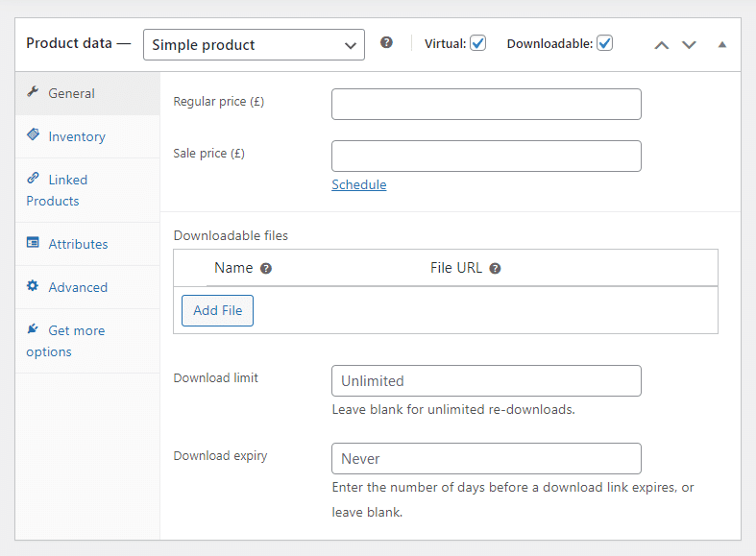Image resolution: width=756 pixels, height=556 pixels.
Task: Switch to the Advanced tab
Action: click(87, 288)
